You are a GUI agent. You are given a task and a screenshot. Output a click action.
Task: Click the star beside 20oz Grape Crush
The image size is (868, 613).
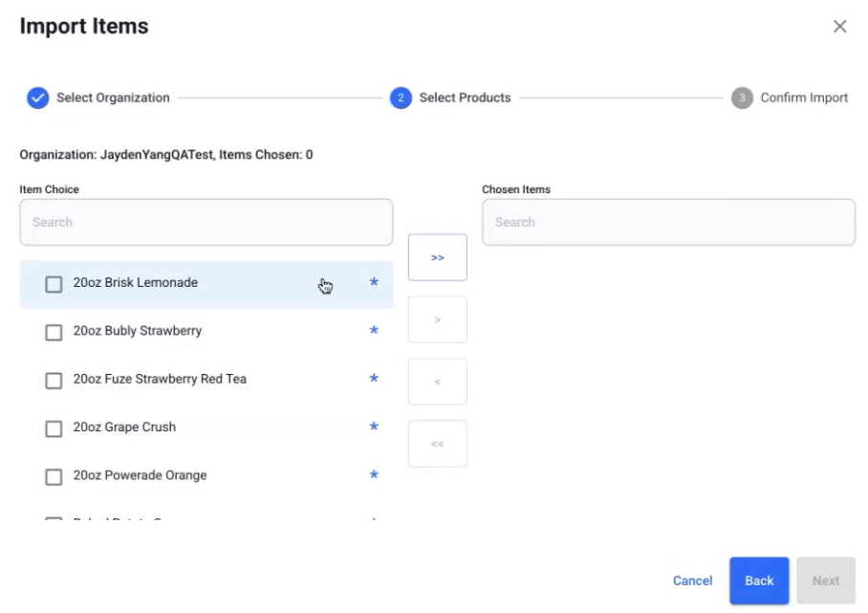pos(374,427)
